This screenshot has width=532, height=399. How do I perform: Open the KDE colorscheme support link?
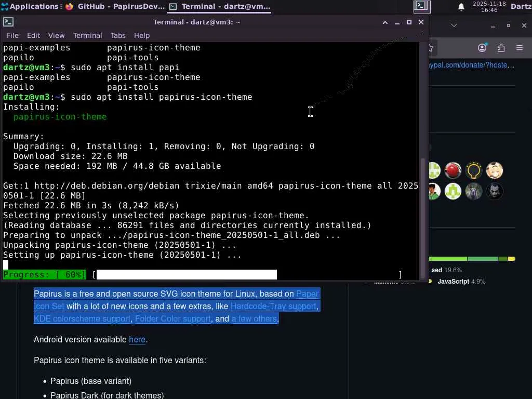[x=82, y=319]
